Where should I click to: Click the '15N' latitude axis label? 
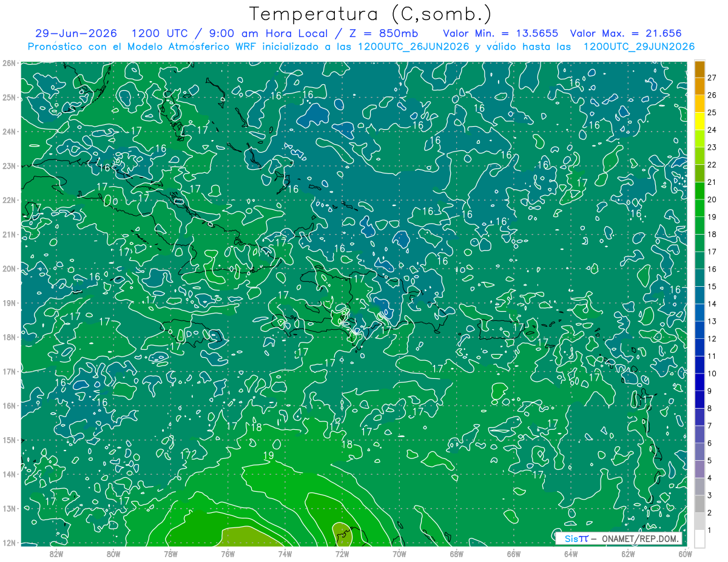click(10, 440)
